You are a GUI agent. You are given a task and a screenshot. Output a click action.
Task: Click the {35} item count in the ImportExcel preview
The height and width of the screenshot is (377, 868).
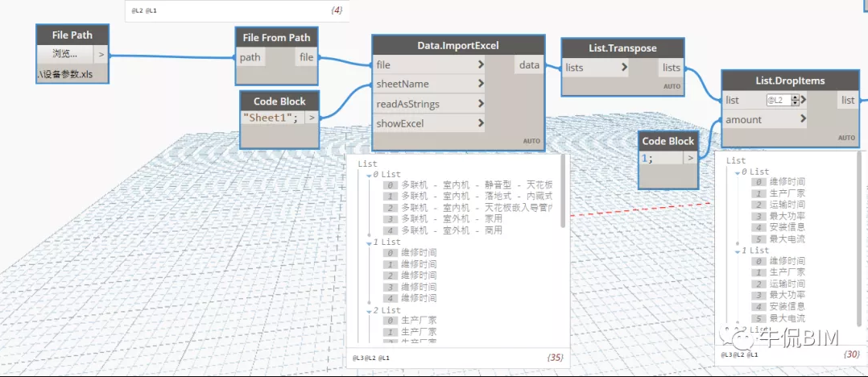(556, 358)
